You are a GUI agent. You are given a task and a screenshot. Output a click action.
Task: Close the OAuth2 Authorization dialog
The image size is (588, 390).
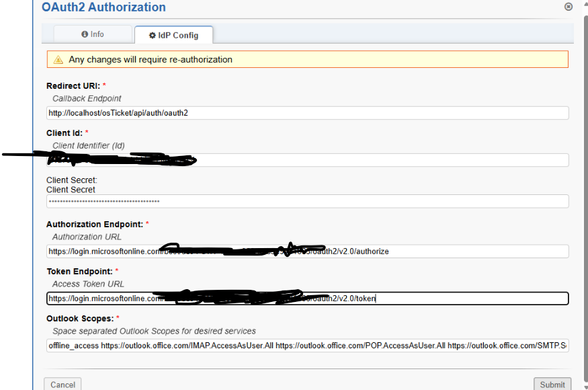click(569, 7)
